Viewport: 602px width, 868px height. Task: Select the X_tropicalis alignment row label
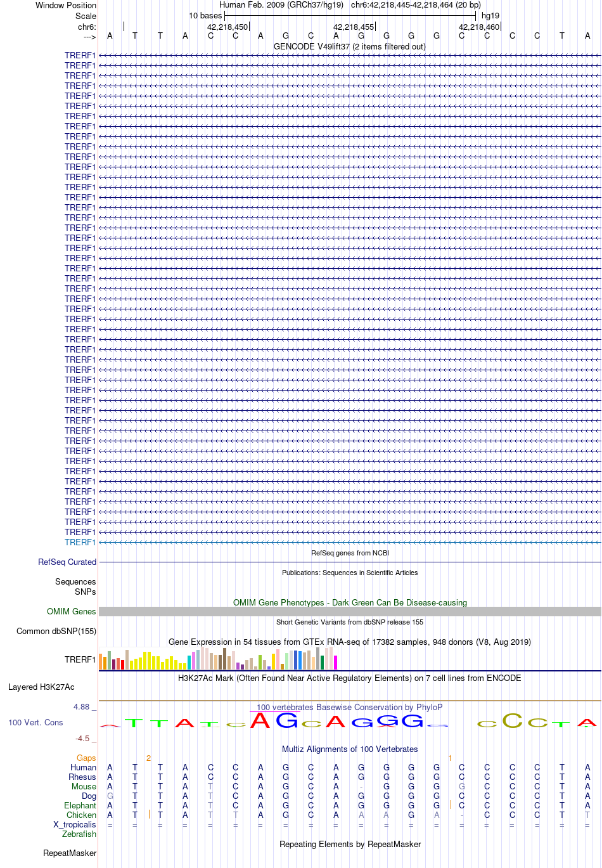75,824
